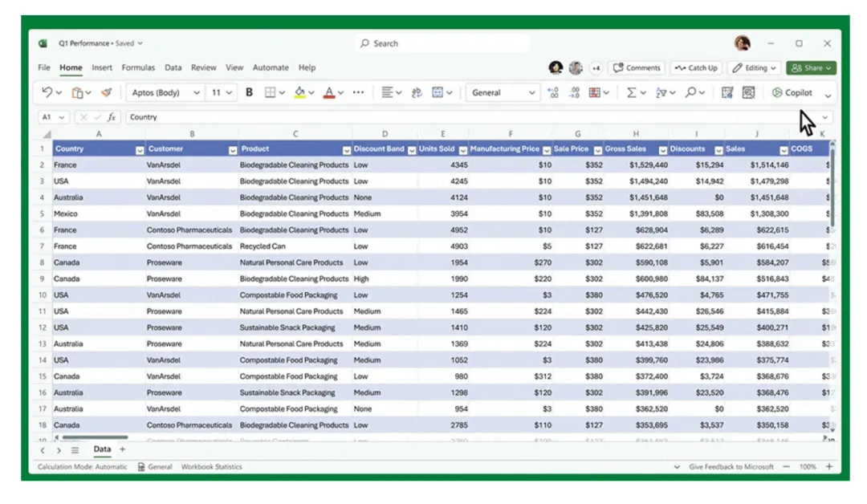Click the Find magnifier icon

click(x=692, y=92)
